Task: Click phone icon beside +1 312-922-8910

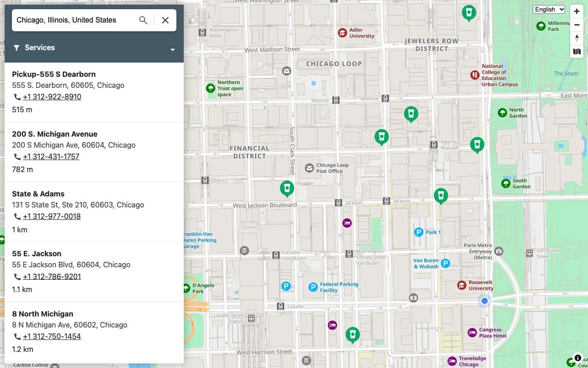Action: point(17,97)
